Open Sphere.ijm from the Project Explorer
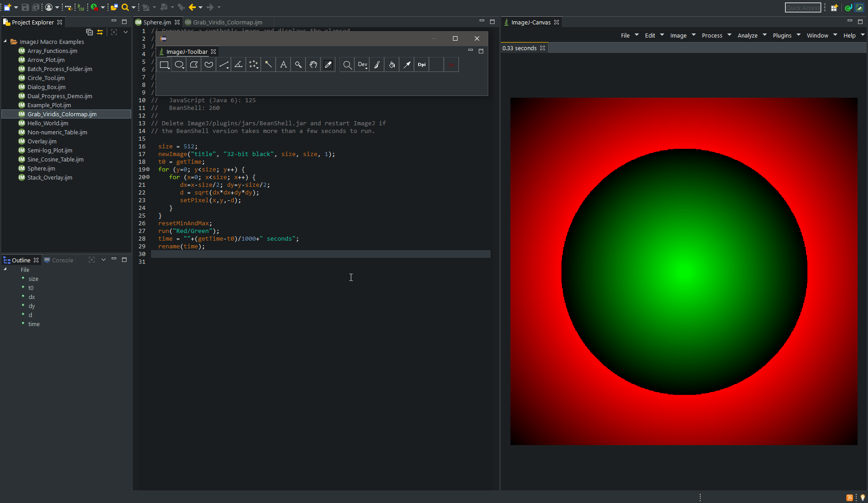Screen dimensions: 868x503 [41, 168]
